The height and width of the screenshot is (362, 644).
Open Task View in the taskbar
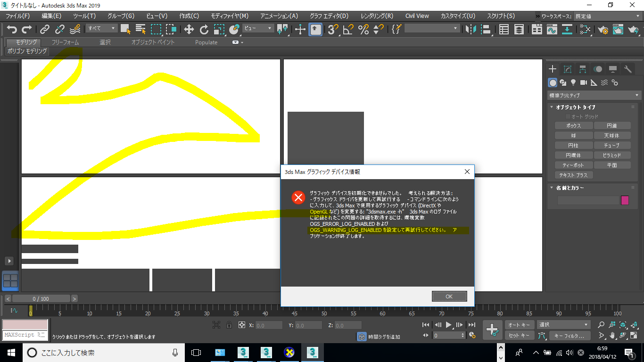point(196,352)
